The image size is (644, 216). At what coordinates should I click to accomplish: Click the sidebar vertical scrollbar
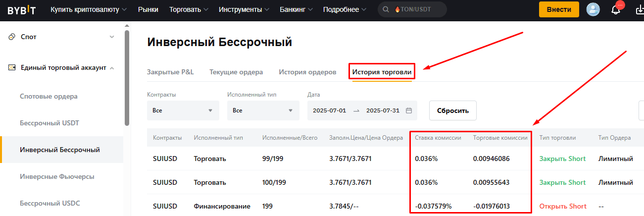click(x=127, y=77)
